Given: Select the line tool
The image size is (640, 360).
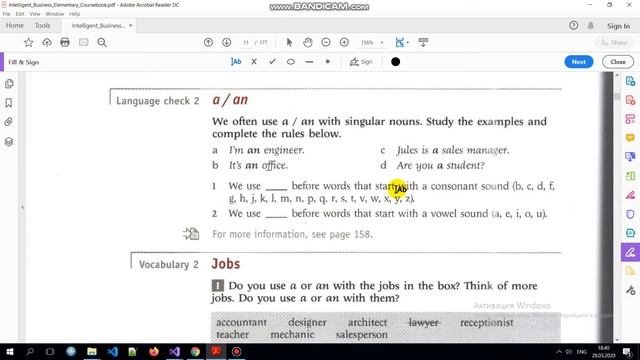Looking at the screenshot, I should (309, 62).
